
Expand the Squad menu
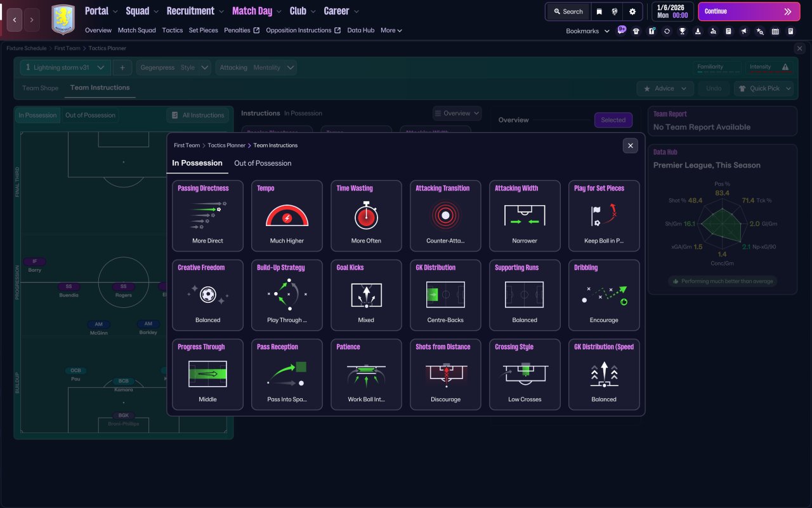pyautogui.click(x=142, y=11)
